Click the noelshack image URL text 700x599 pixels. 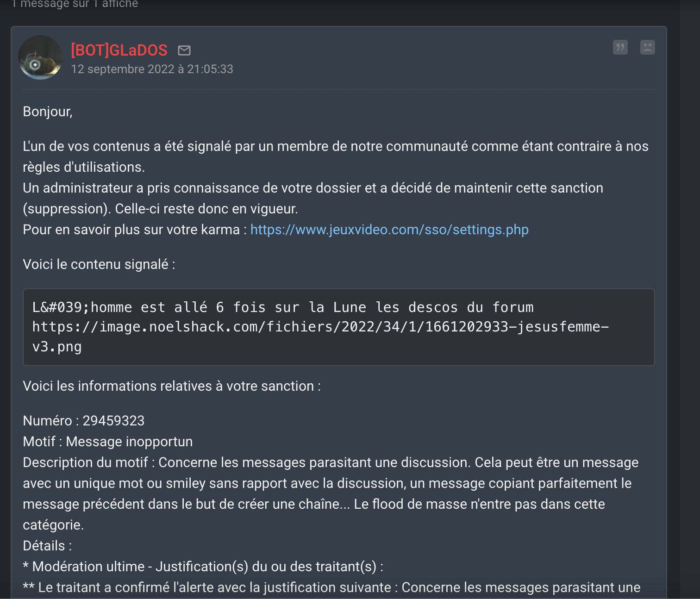[x=320, y=337]
